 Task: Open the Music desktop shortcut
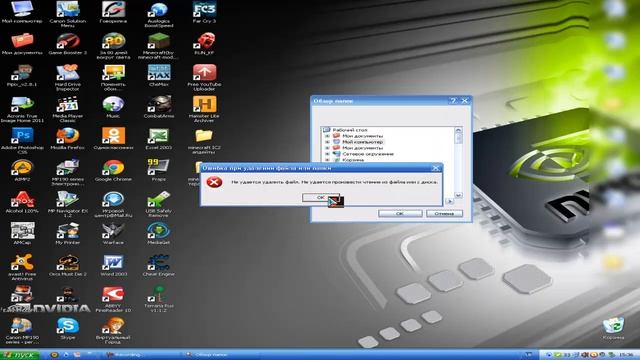[113, 107]
